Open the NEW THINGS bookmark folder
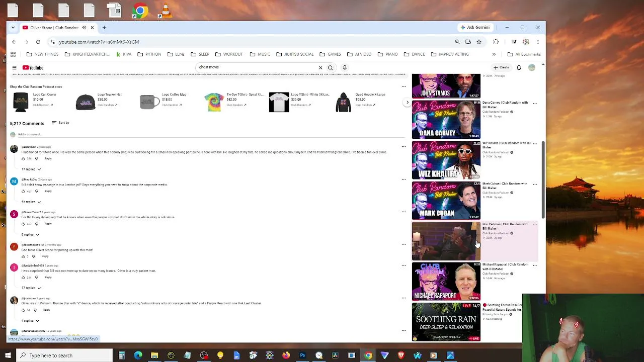The image size is (644, 362). [x=42, y=54]
